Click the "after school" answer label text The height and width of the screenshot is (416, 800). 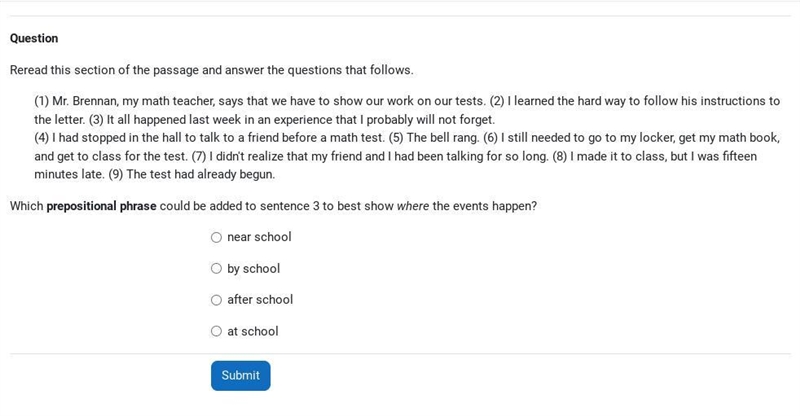pyautogui.click(x=260, y=300)
